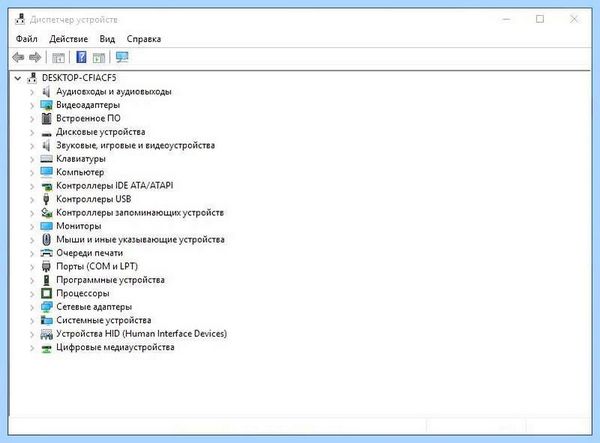
Task: Select Контроллеры запоминающих устройств label
Action: 140,212
